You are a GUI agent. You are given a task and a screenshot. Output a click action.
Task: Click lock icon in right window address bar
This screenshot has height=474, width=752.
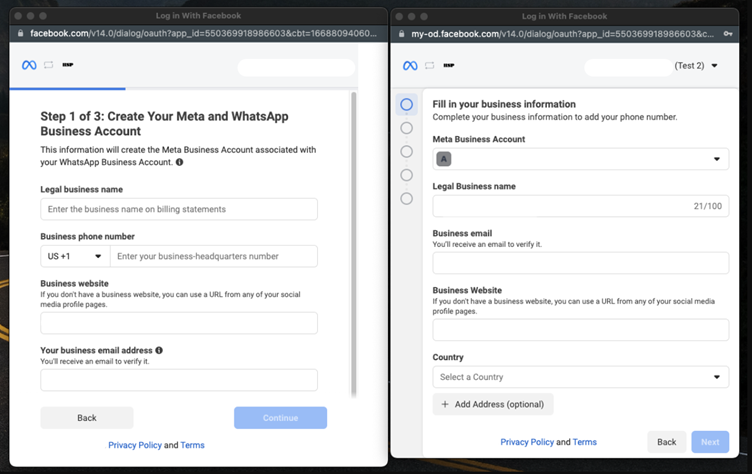401,34
